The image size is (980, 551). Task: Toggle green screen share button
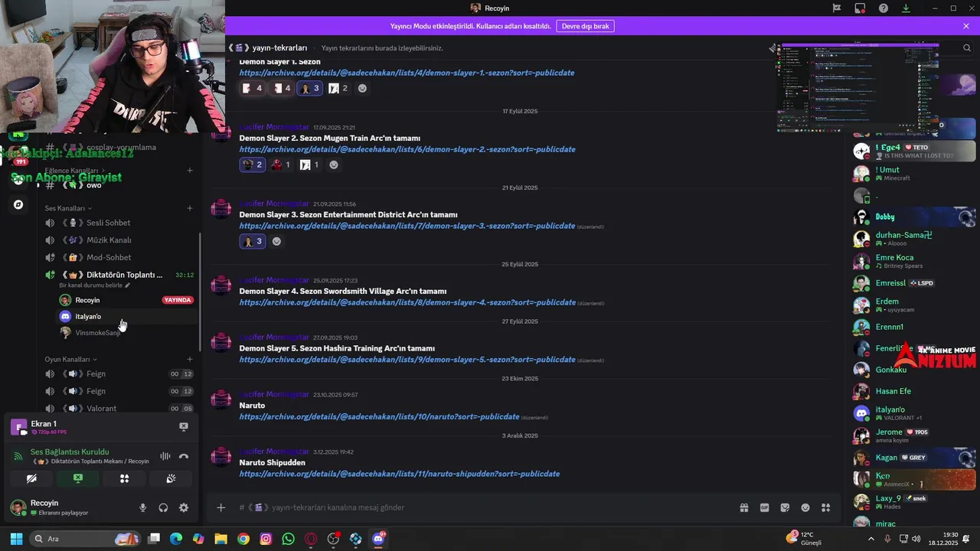coord(78,478)
